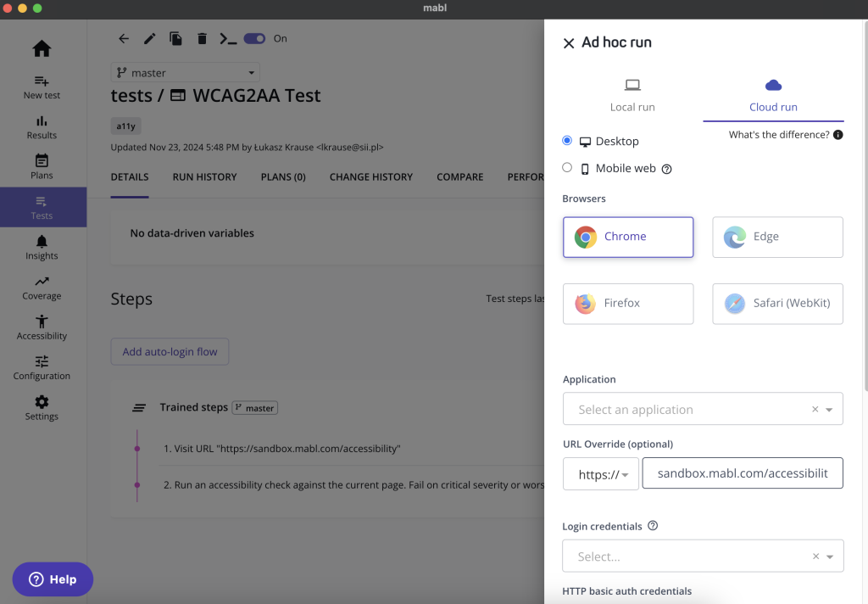Image resolution: width=868 pixels, height=604 pixels.
Task: Click the trash delete test icon
Action: tap(202, 38)
